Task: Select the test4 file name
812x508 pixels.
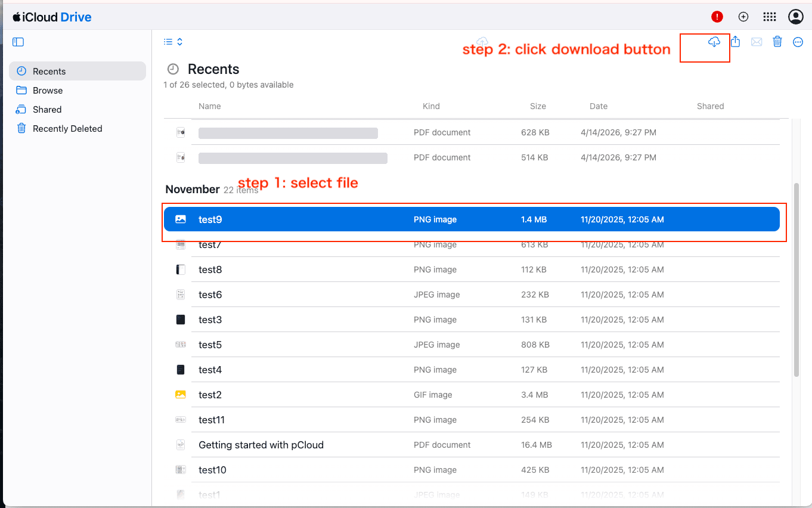Action: (x=210, y=370)
